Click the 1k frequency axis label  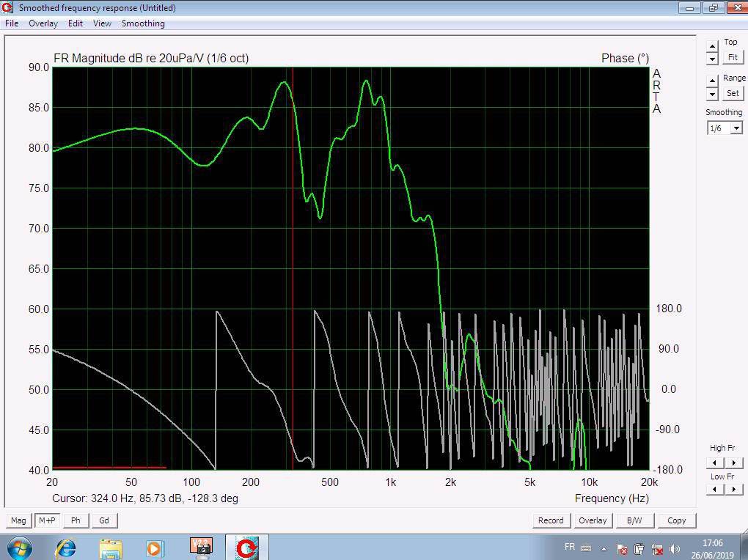[x=390, y=482]
